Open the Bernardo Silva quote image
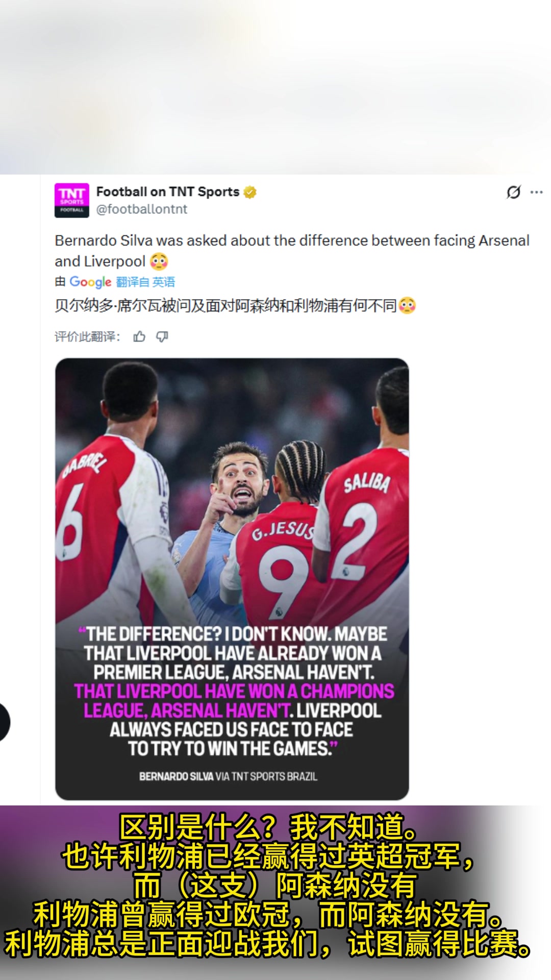Image resolution: width=551 pixels, height=980 pixels. 232,579
